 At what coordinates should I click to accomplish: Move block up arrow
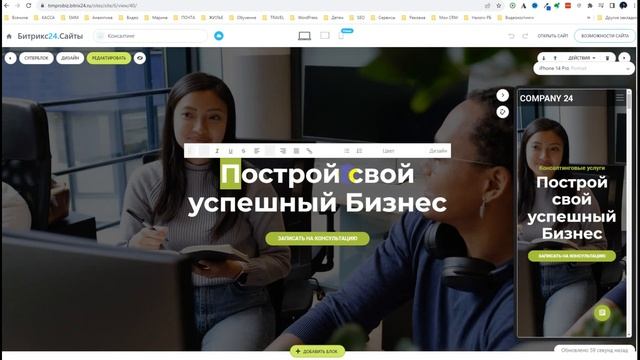click(555, 58)
